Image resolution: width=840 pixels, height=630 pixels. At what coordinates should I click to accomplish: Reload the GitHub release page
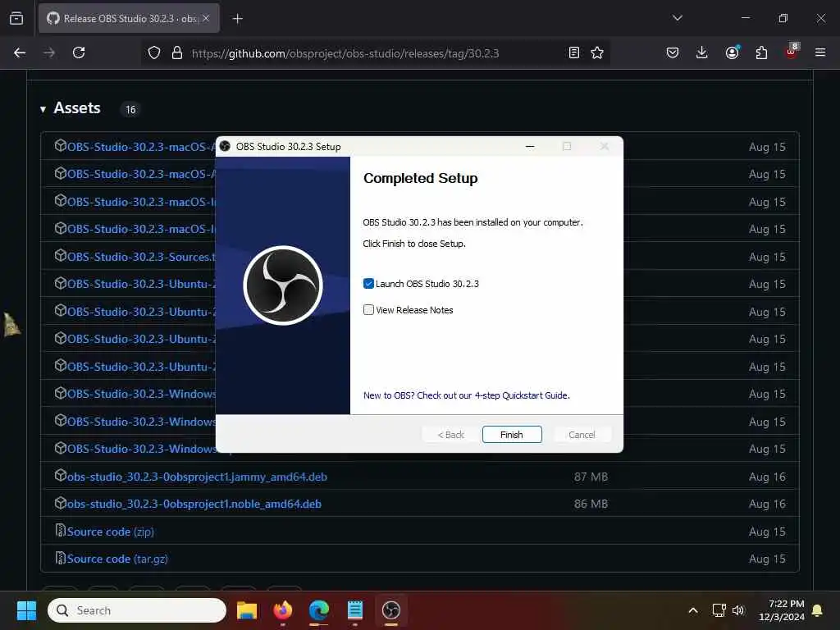[x=79, y=52]
